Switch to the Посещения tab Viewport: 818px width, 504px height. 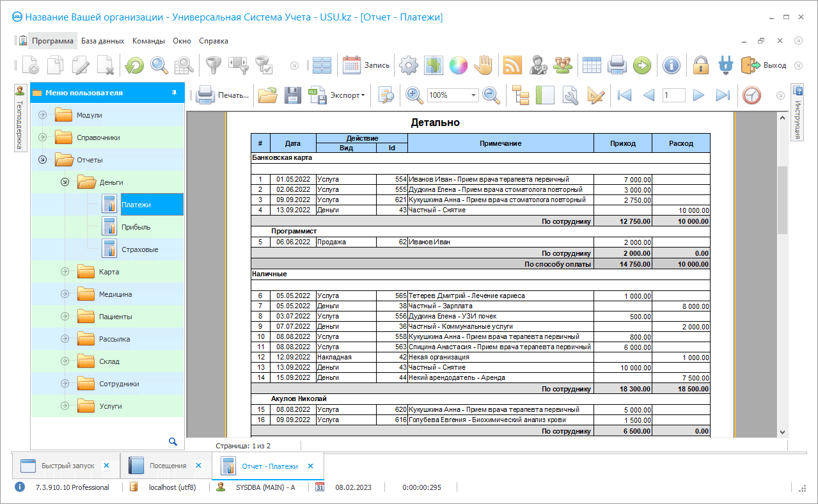click(x=166, y=466)
